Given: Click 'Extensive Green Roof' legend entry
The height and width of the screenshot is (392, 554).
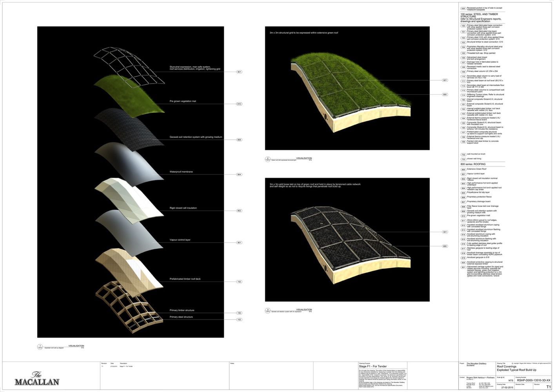Looking at the screenshot, I should (476, 169).
